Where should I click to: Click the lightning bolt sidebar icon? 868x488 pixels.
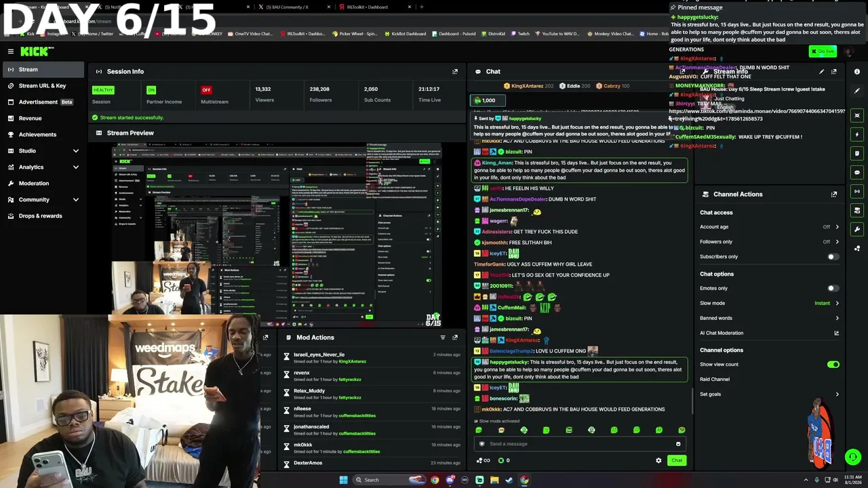pyautogui.click(x=857, y=134)
